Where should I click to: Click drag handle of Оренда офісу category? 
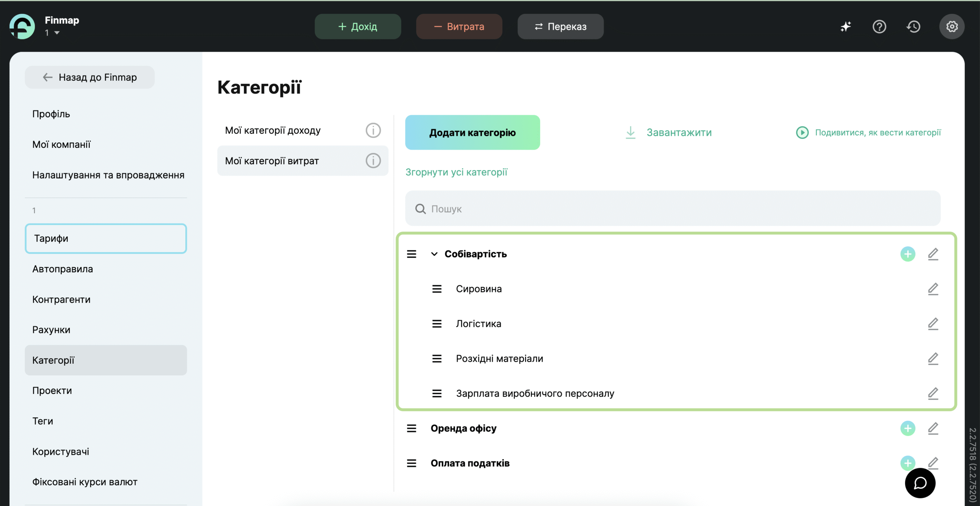pos(412,428)
